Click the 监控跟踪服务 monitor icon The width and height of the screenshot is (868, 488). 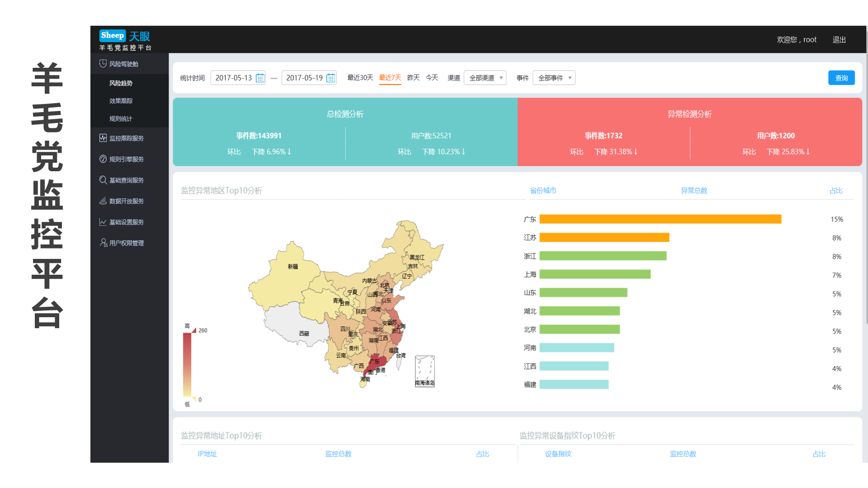[103, 138]
